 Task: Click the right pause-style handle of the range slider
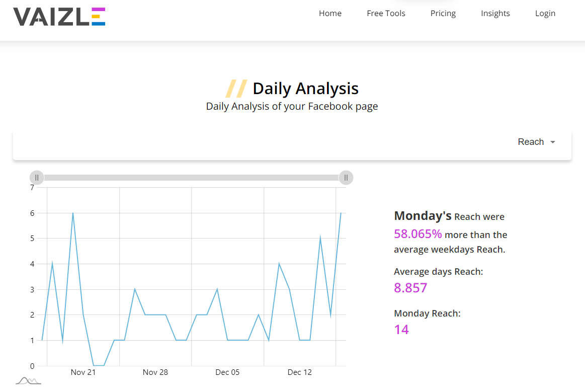point(346,177)
